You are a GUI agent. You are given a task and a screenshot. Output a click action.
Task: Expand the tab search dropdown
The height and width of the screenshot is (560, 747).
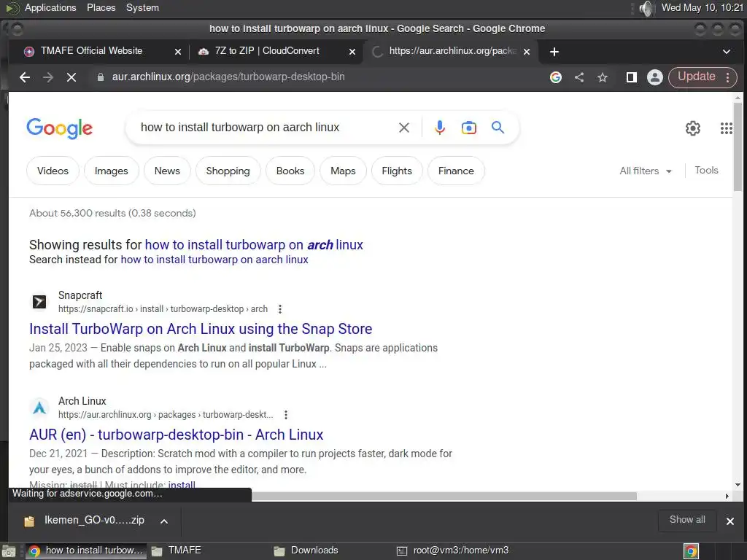pos(727,52)
